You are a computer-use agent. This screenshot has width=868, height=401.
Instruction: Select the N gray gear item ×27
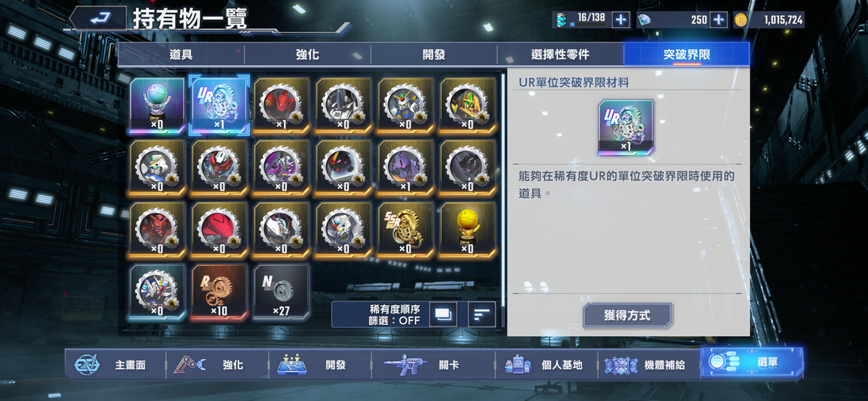pyautogui.click(x=282, y=292)
